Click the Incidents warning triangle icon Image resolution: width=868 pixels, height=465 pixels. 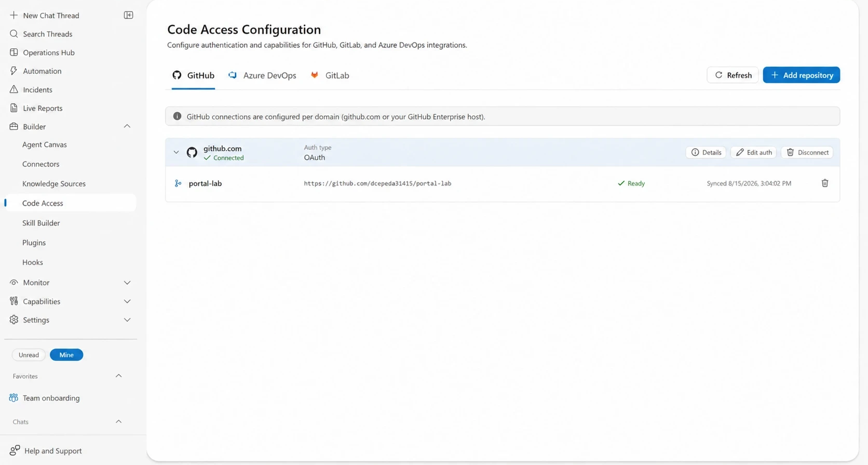click(x=13, y=89)
